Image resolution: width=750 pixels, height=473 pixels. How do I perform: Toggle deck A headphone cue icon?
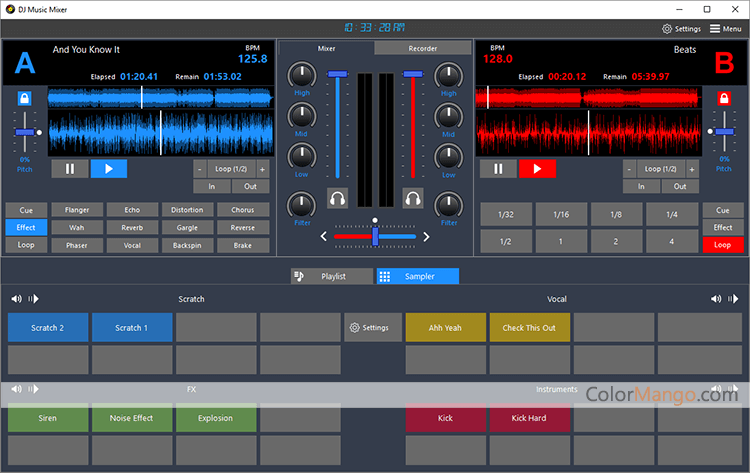click(337, 198)
